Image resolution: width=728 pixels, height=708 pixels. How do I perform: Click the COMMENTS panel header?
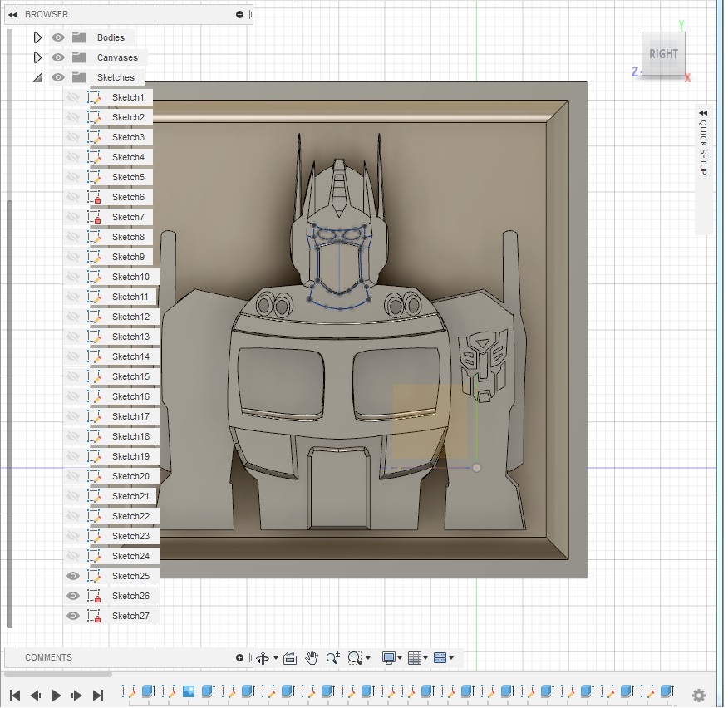[129, 657]
